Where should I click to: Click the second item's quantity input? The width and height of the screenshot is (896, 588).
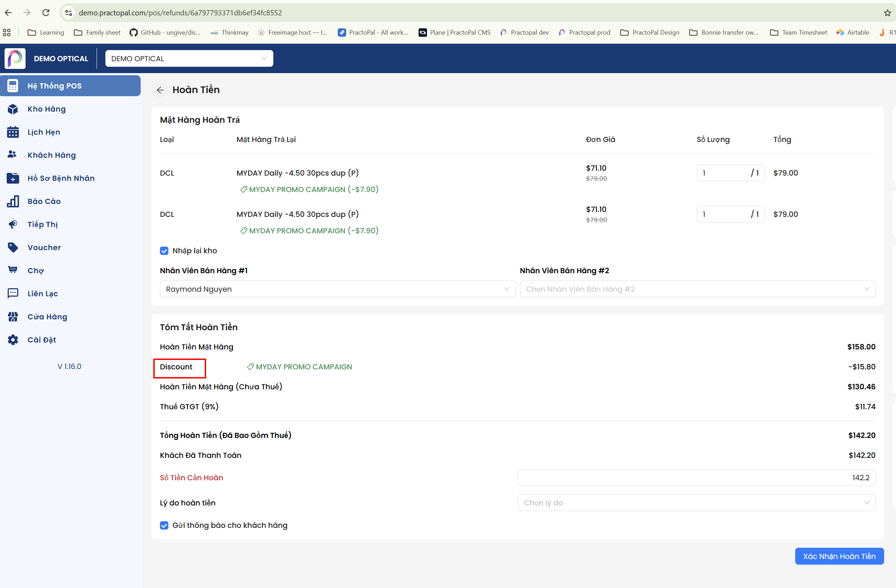click(x=731, y=214)
